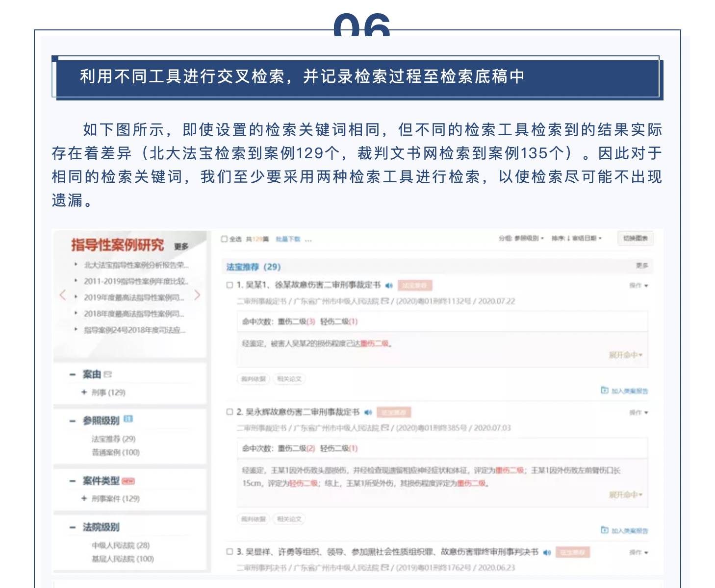The image size is (715, 588).
Task: Click 重伤二级(2) hit count in case 2
Action: click(297, 448)
